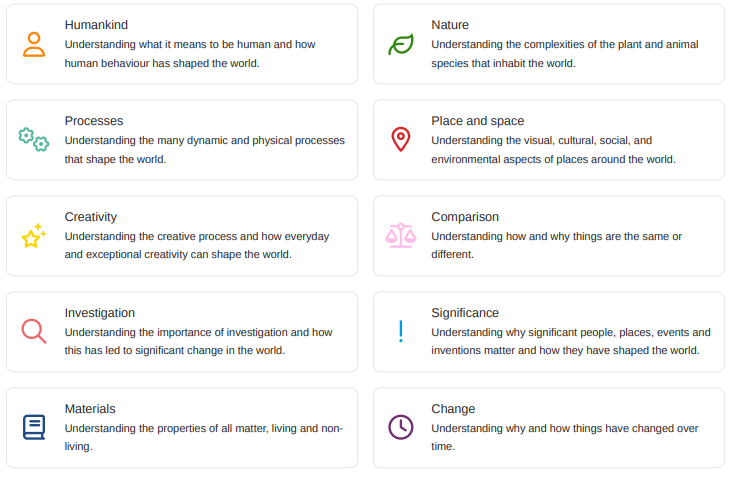This screenshot has width=735, height=479.
Task: Click the dark blue book icon
Action: pos(34,427)
